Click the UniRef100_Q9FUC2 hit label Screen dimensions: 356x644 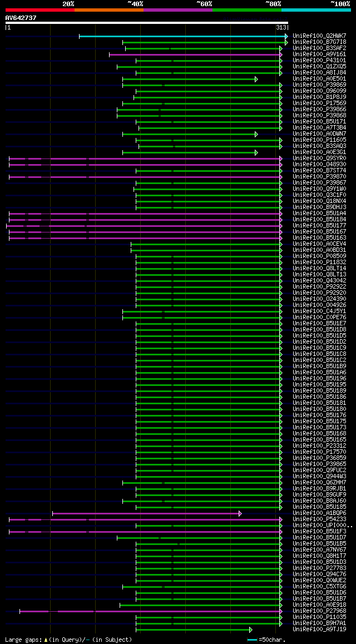click(x=319, y=470)
